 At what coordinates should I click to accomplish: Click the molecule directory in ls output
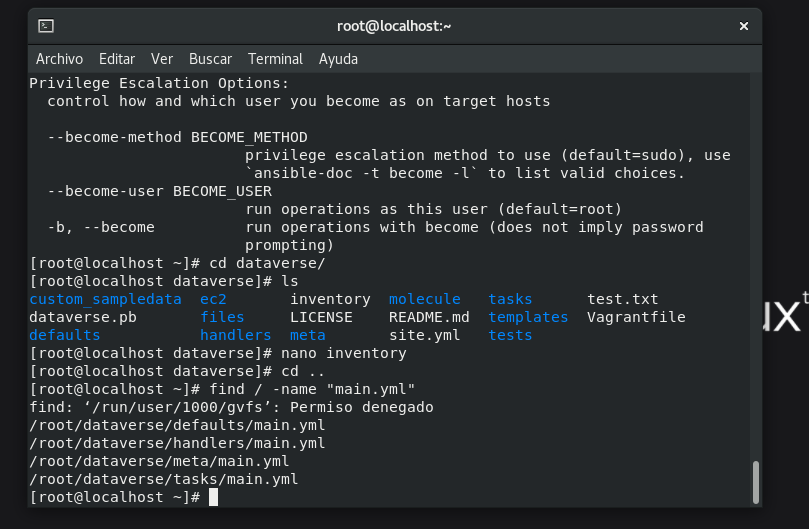point(424,299)
